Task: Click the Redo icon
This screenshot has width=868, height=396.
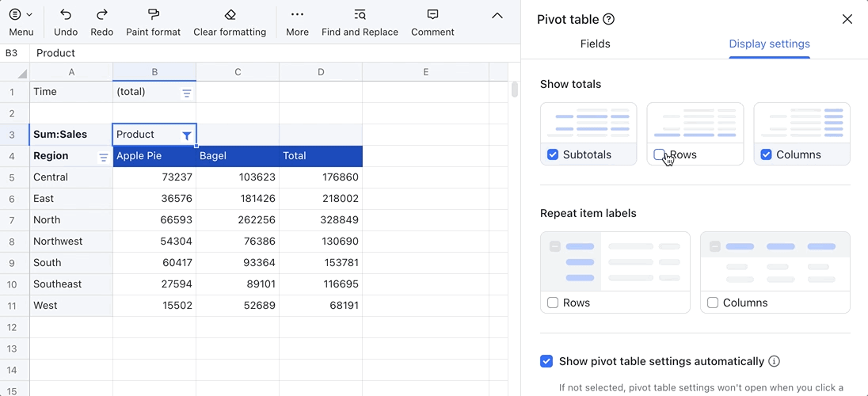Action: click(102, 15)
